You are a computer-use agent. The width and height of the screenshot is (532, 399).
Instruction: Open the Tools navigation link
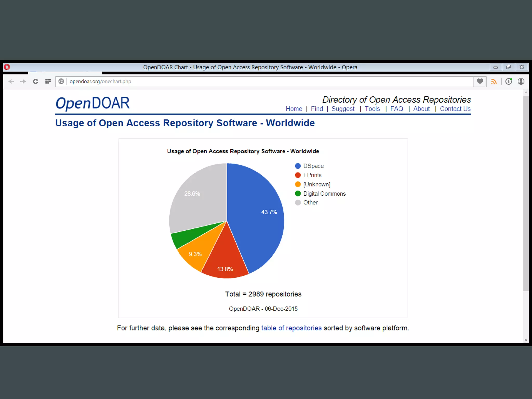[372, 109]
